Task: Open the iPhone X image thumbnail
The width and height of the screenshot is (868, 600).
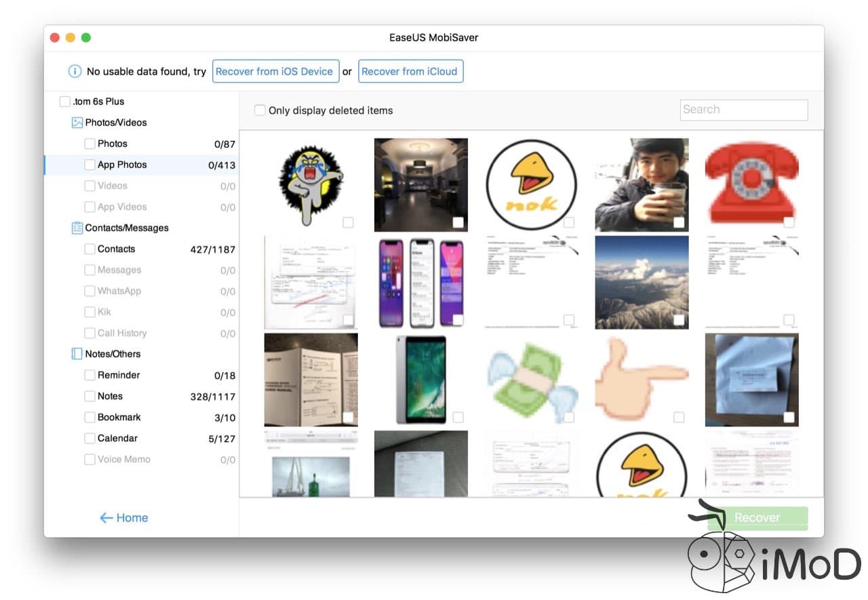Action: tap(420, 282)
